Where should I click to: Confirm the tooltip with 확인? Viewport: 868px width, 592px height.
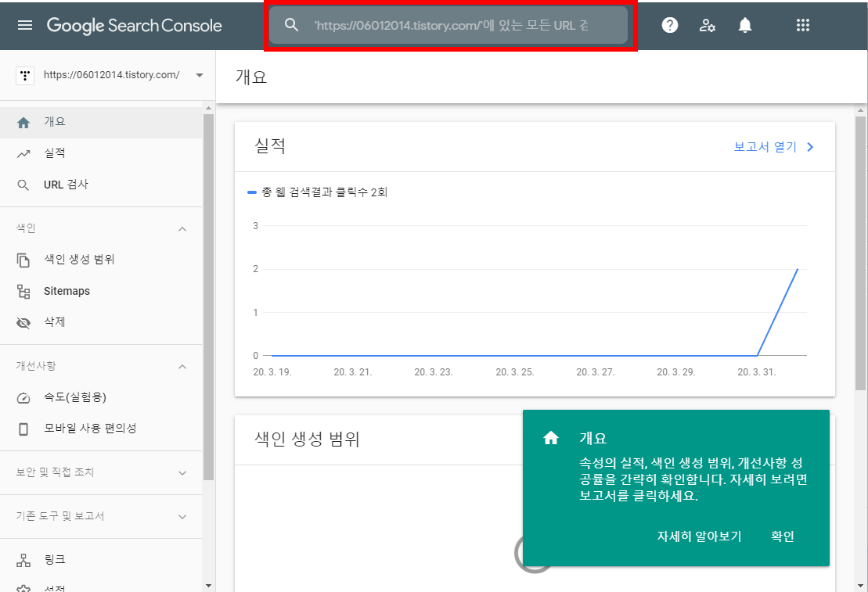coord(782,536)
